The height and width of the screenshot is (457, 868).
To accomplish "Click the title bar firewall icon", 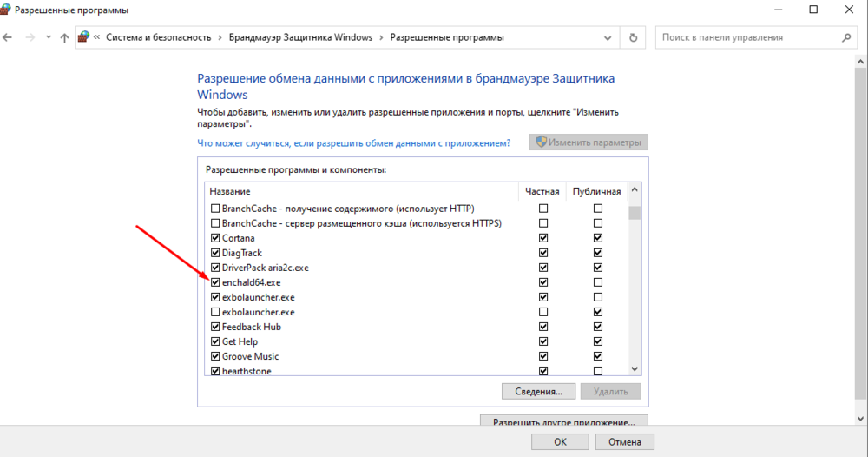I will point(4,10).
